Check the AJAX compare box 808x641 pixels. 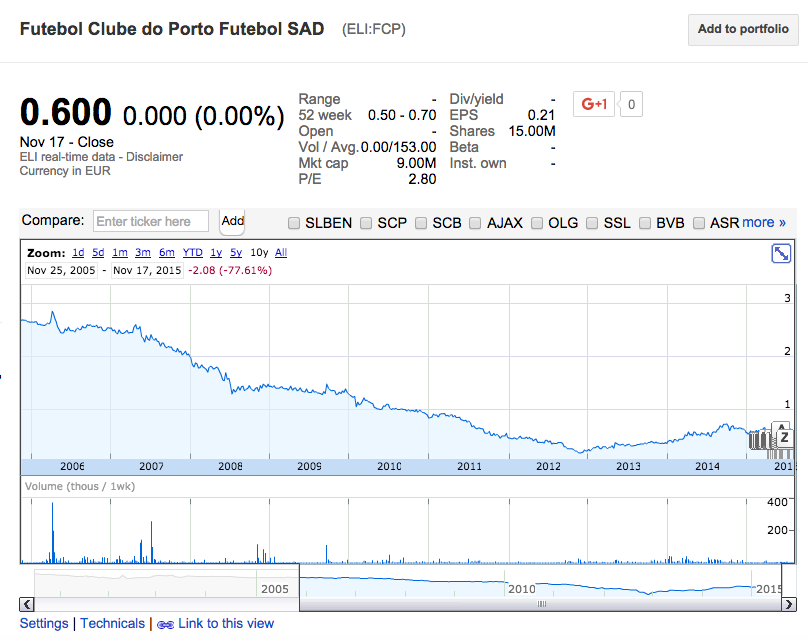click(475, 223)
